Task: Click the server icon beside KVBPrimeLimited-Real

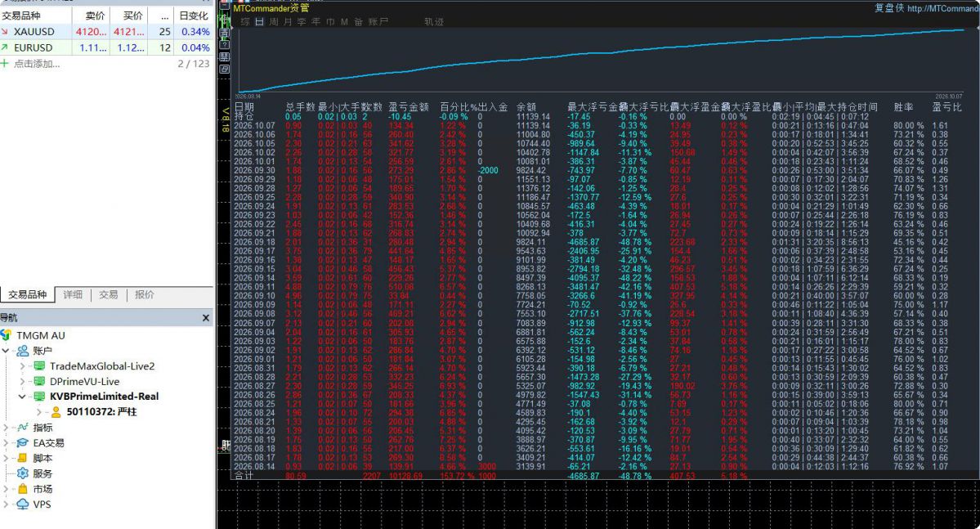Action: click(x=39, y=397)
